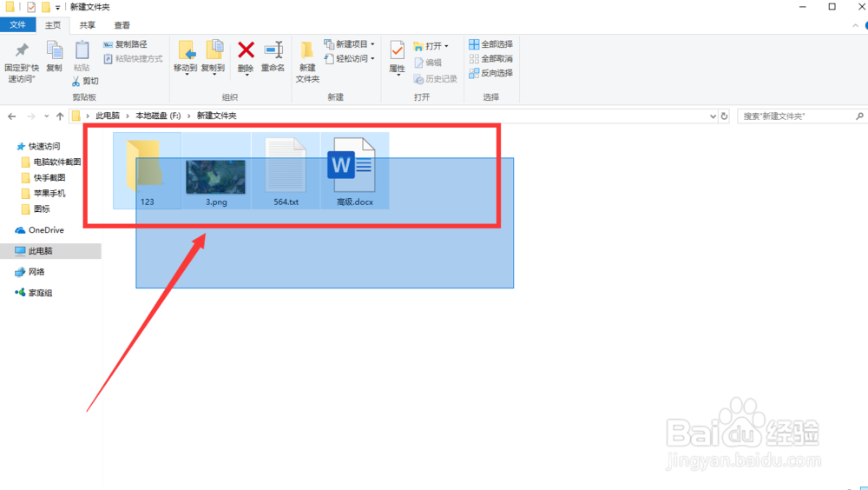Click new-folder icon in the quick access toolbar
This screenshot has height=490, width=868.
(45, 7)
